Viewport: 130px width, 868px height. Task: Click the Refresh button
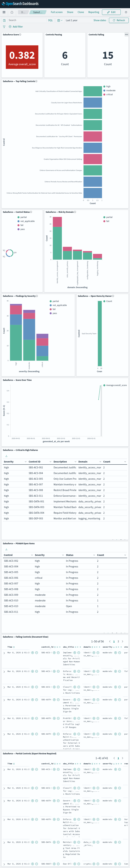click(119, 20)
